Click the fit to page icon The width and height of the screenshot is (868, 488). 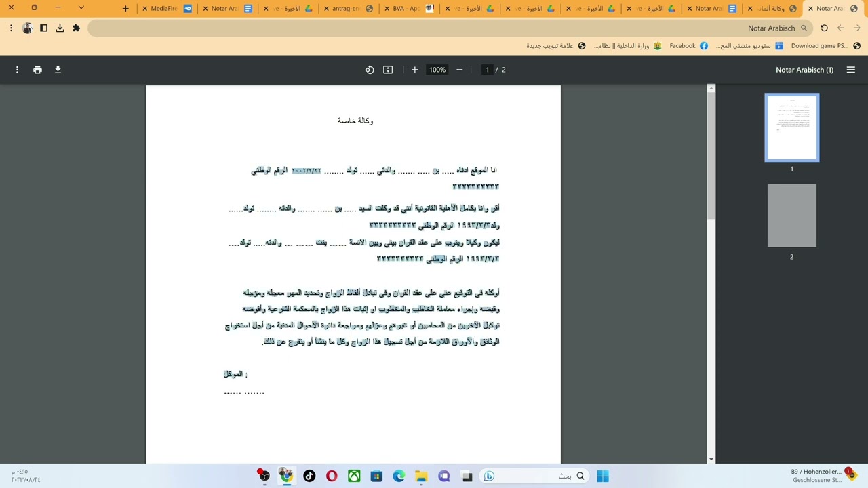point(388,70)
